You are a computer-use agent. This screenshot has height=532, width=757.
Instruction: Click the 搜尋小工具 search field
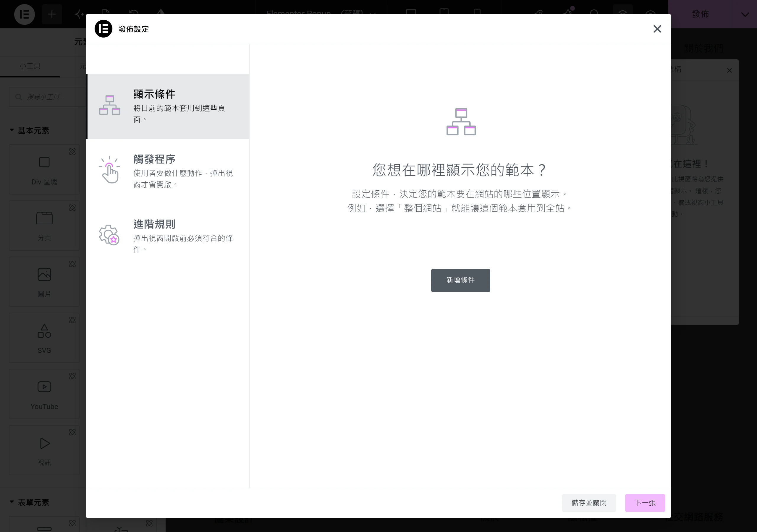point(47,97)
